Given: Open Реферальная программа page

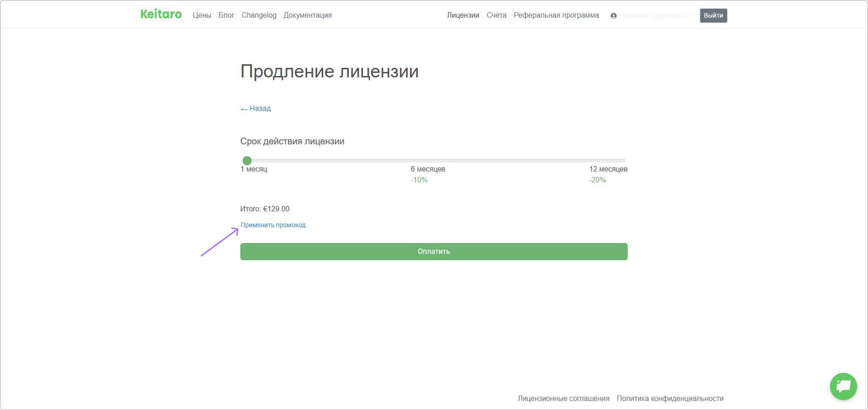Looking at the screenshot, I should pyautogui.click(x=556, y=15).
